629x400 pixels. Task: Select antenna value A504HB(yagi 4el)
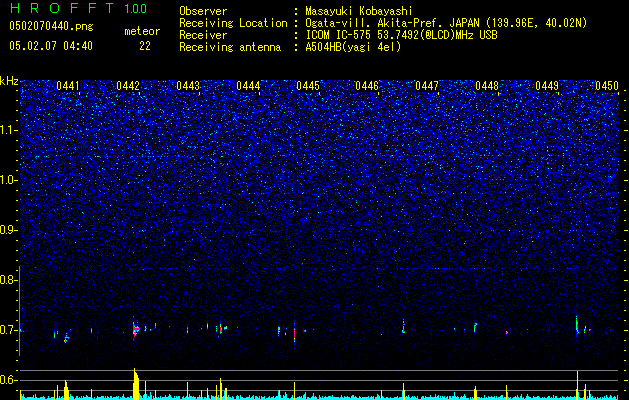(x=353, y=47)
